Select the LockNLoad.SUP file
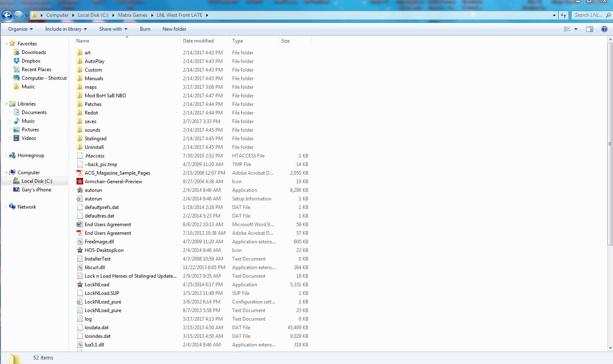 click(102, 293)
